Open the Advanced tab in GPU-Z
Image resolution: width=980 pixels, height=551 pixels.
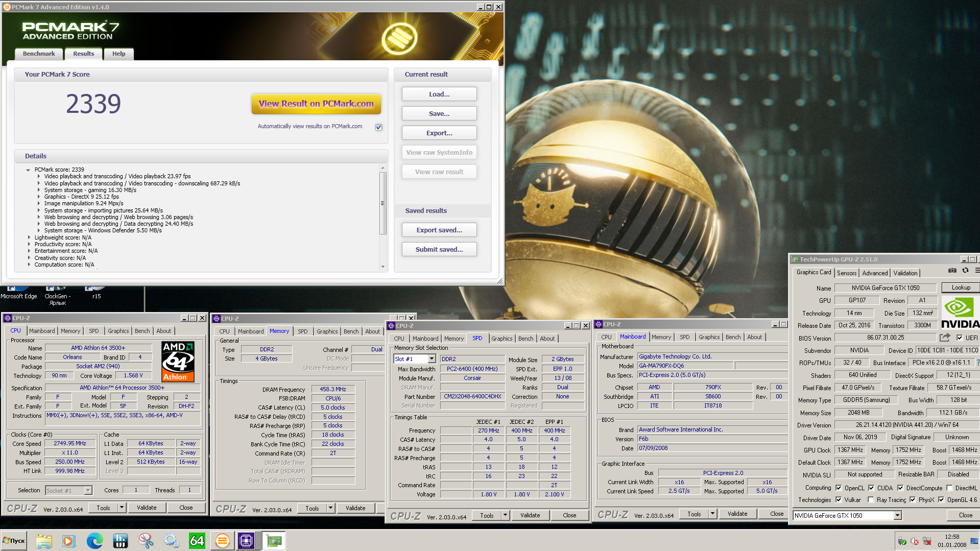[x=875, y=273]
